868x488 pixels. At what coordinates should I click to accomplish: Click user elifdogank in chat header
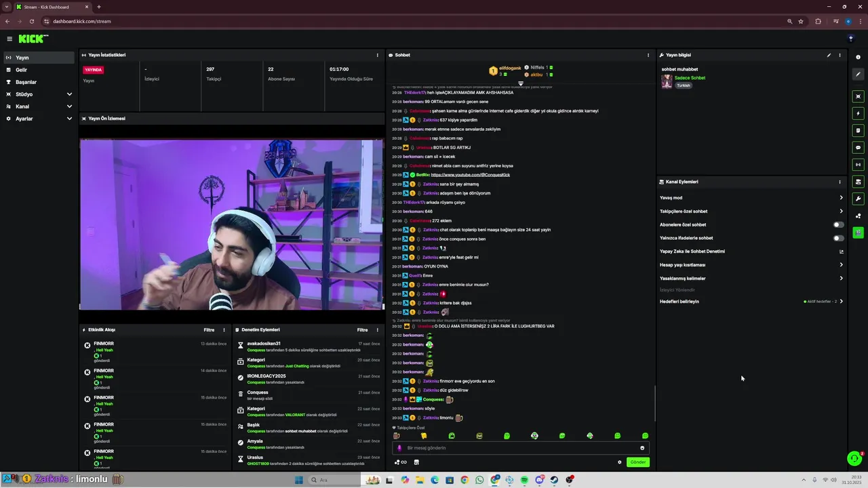(x=509, y=68)
